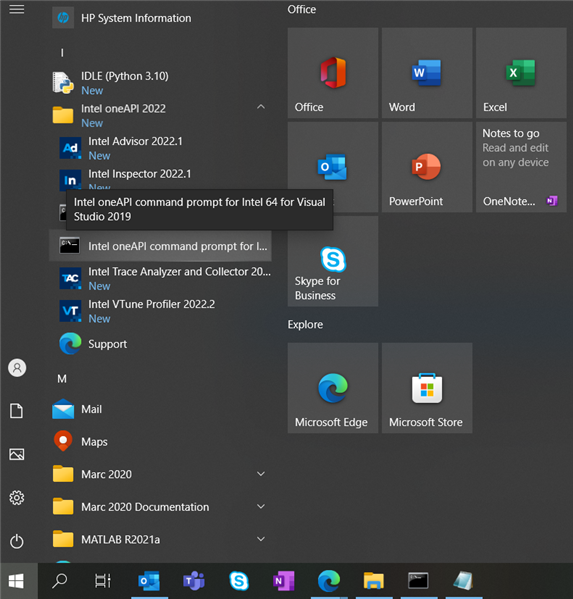Open Pictures from Start sidebar
Image resolution: width=573 pixels, height=599 pixels.
pyautogui.click(x=17, y=454)
